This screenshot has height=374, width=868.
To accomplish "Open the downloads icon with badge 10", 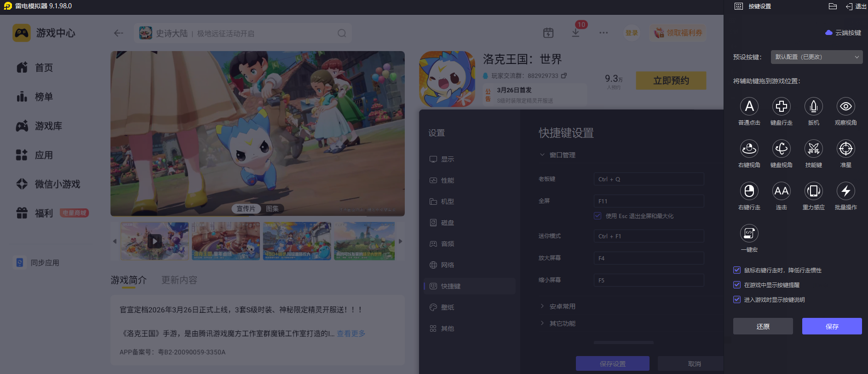I will (x=575, y=33).
